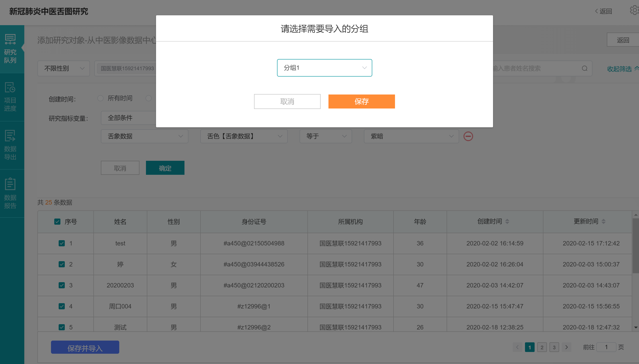Click the table vertical scrollbar thumb

point(635,245)
